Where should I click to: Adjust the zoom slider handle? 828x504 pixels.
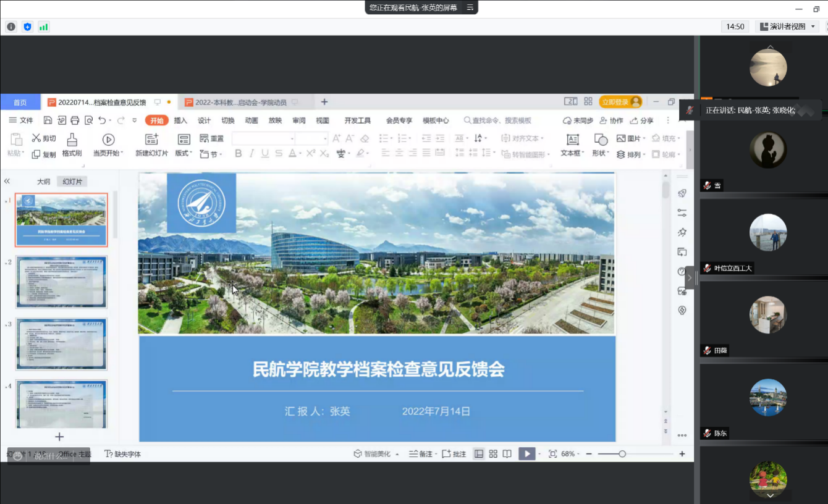[622, 454]
